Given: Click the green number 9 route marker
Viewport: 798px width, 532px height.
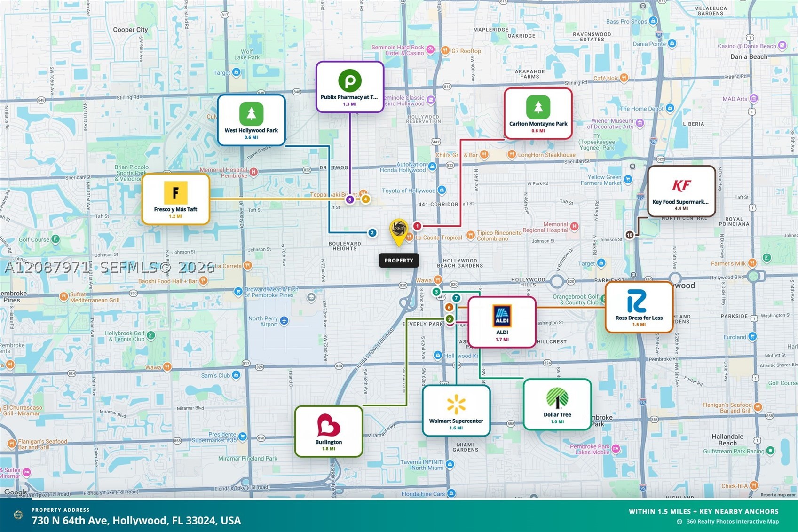Looking at the screenshot, I should (450, 319).
